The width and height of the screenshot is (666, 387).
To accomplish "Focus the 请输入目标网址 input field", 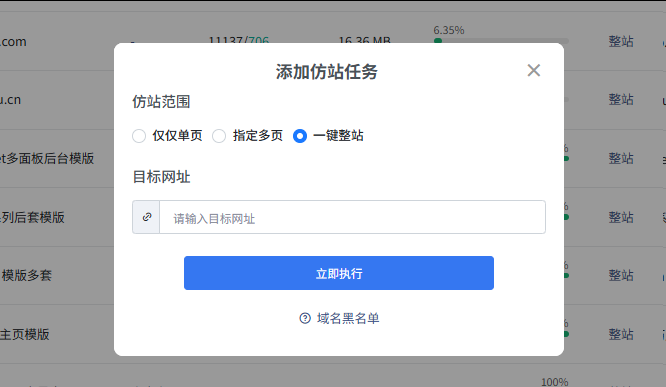I will [352, 217].
